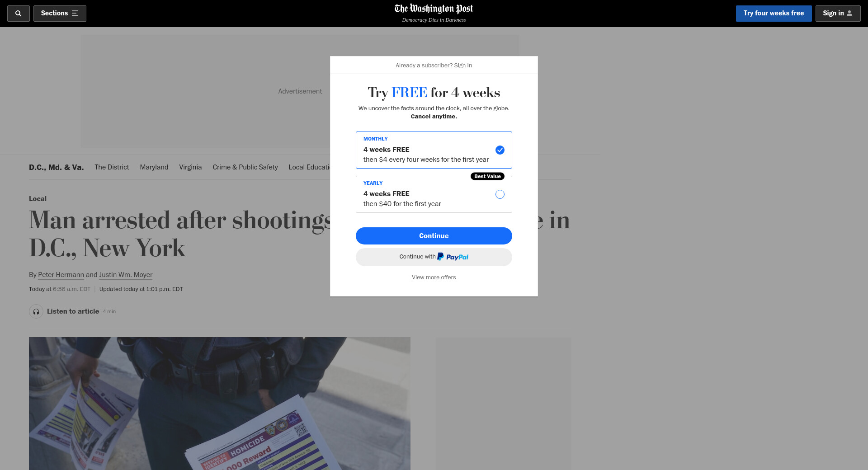Open the Sections menu

pos(60,14)
